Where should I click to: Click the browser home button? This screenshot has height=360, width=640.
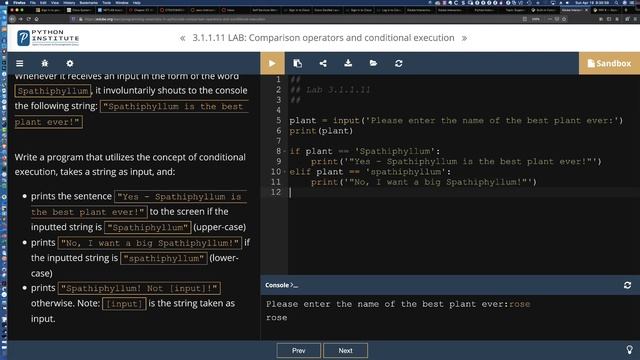[x=37, y=19]
